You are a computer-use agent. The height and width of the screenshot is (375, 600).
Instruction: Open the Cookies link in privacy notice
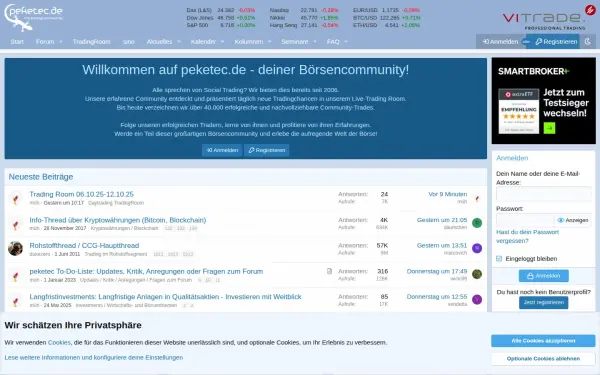click(59, 342)
